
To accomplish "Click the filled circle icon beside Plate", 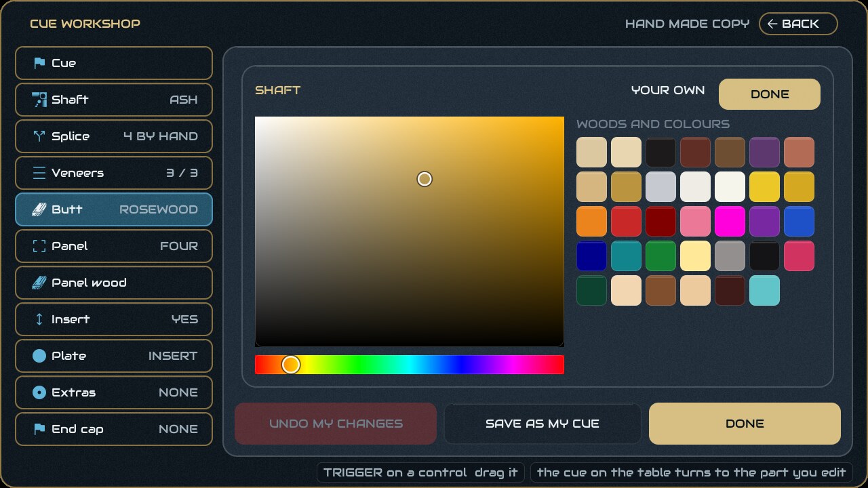I will (x=39, y=356).
